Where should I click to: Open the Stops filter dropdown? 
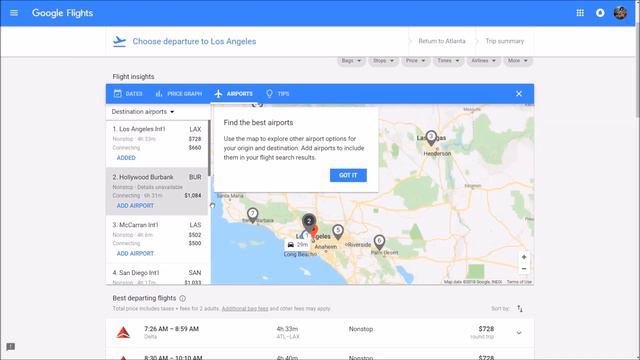point(383,60)
